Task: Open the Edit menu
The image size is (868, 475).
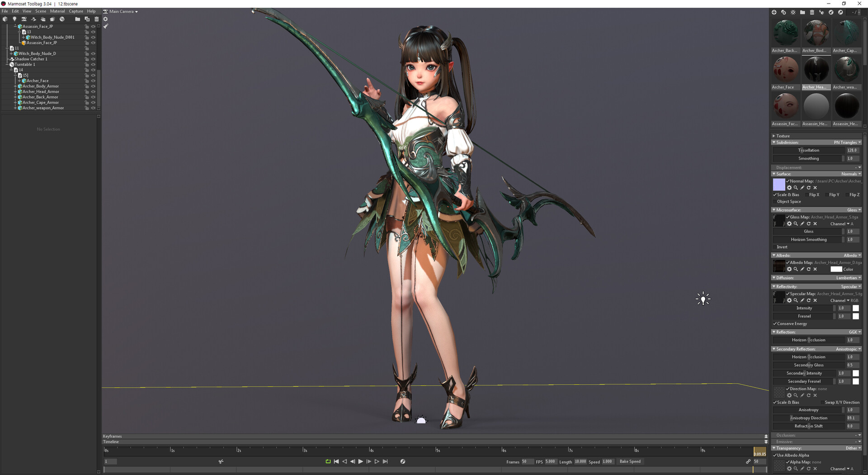Action: click(x=15, y=11)
